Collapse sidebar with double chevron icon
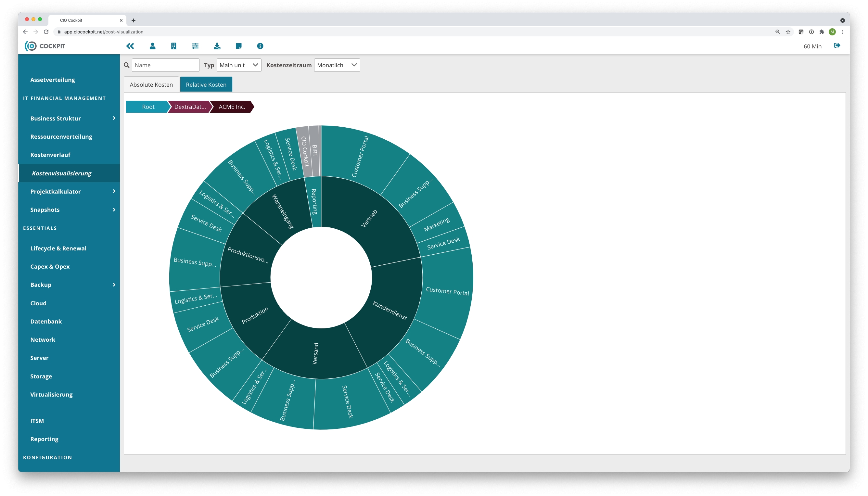868x496 pixels. 130,46
